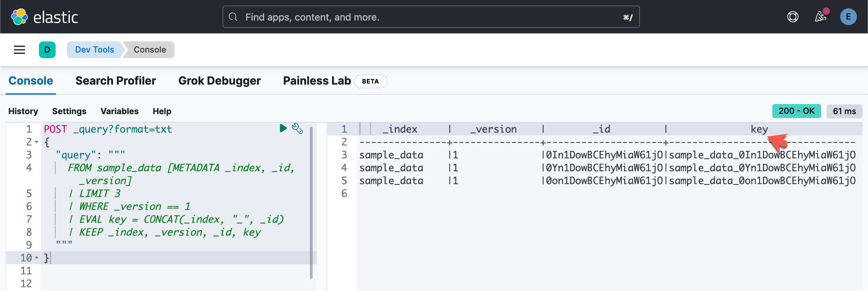The height and width of the screenshot is (291, 868).
Task: Collapse the JSON block at line 2
Action: click(37, 142)
